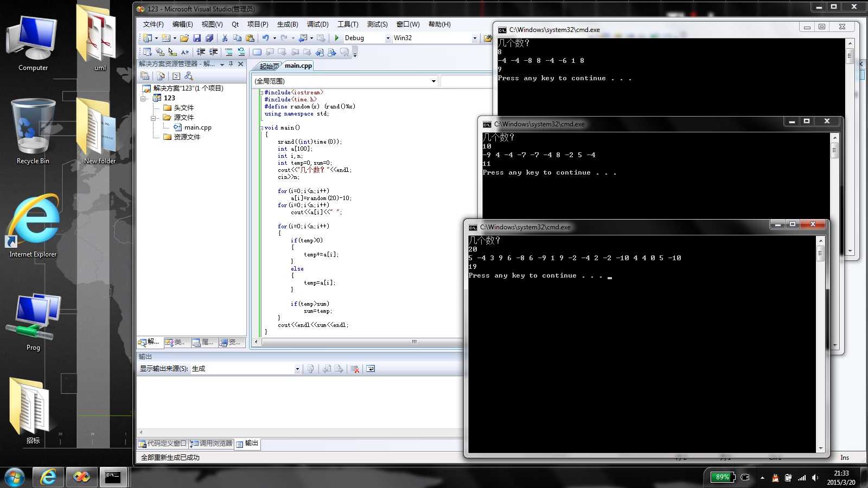Click Clear All icon in output toolbar
This screenshot has height=488, width=868.
[x=355, y=369]
